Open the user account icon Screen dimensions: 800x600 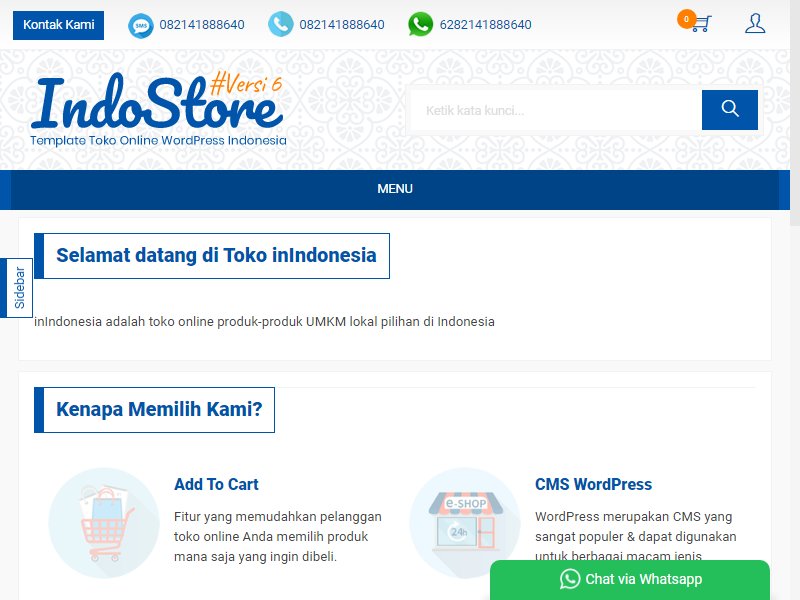755,23
